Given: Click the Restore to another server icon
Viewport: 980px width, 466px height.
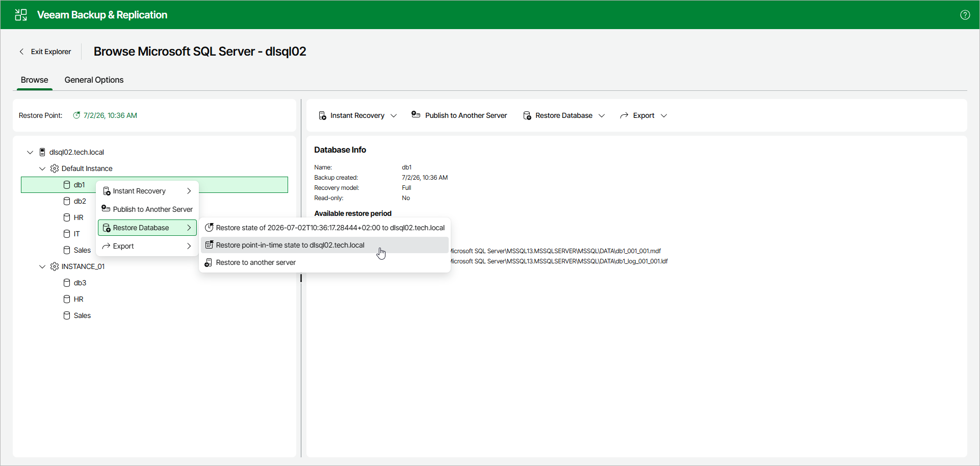Looking at the screenshot, I should (x=209, y=262).
